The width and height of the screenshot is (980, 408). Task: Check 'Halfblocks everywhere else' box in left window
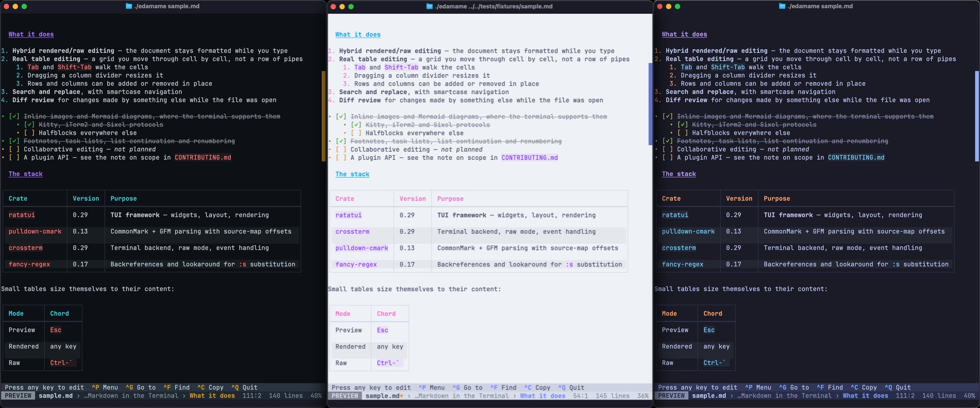29,133
